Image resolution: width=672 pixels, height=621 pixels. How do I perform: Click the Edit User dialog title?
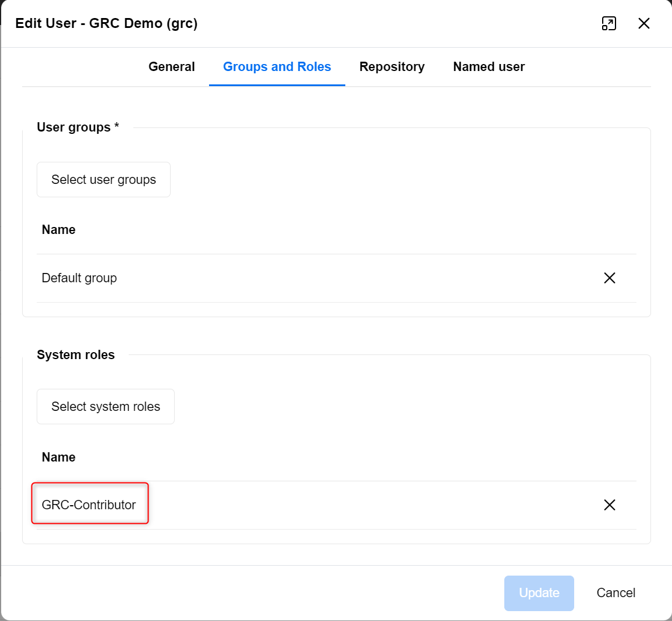pyautogui.click(x=107, y=23)
